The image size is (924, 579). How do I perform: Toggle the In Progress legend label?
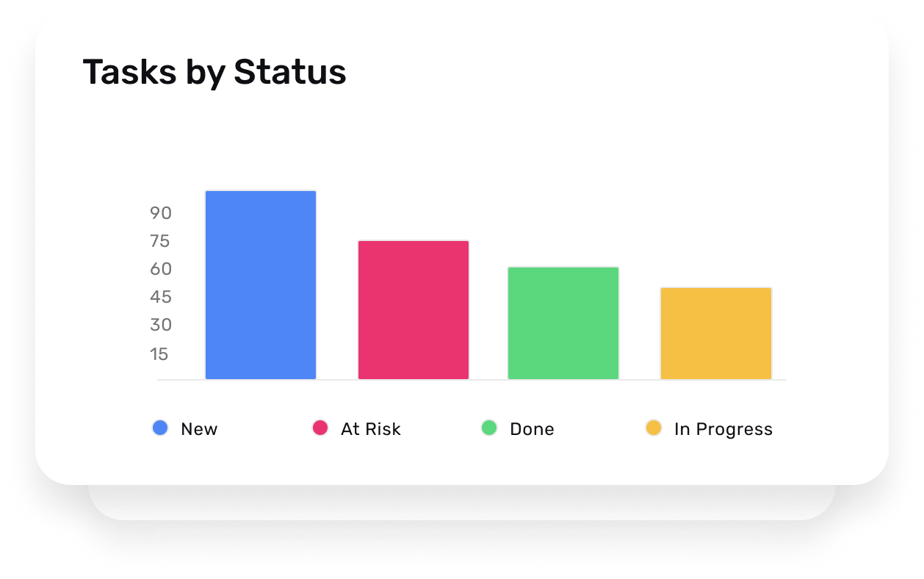(723, 429)
